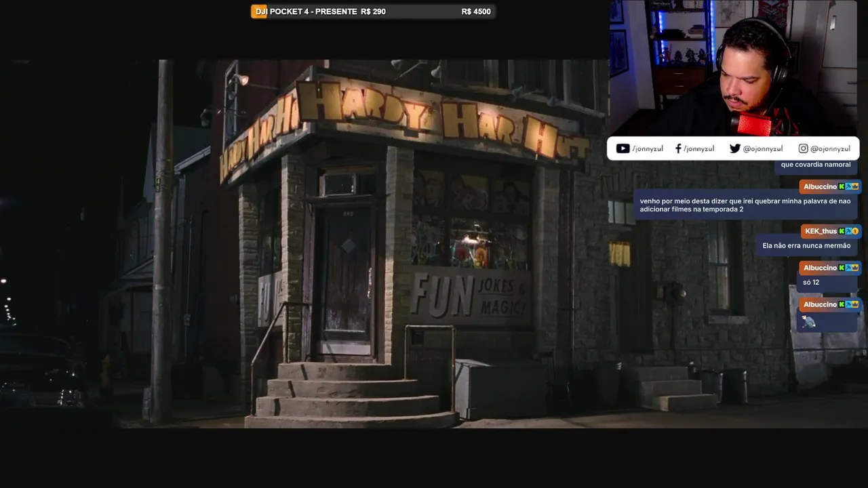Click the 'R$ 290' current donation amount
The width and height of the screenshot is (868, 488).
(x=373, y=12)
